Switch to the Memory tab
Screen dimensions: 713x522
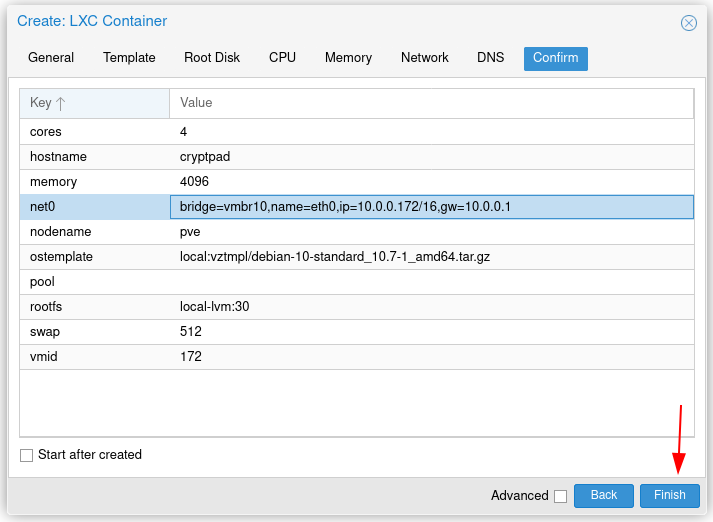tap(348, 58)
